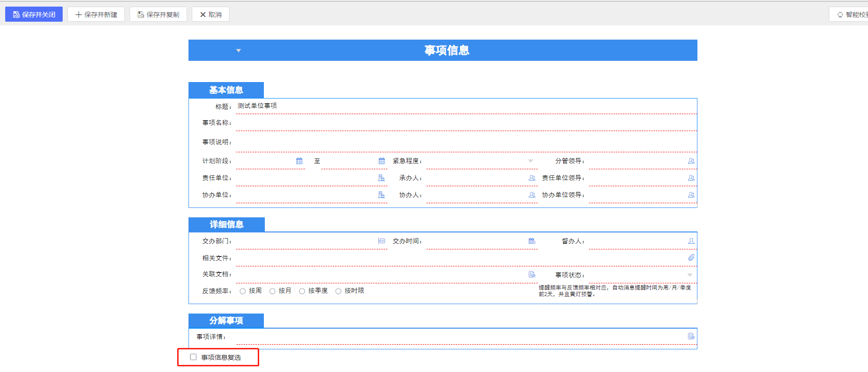
Task: Select people using the 协办人 icon
Action: [x=532, y=195]
